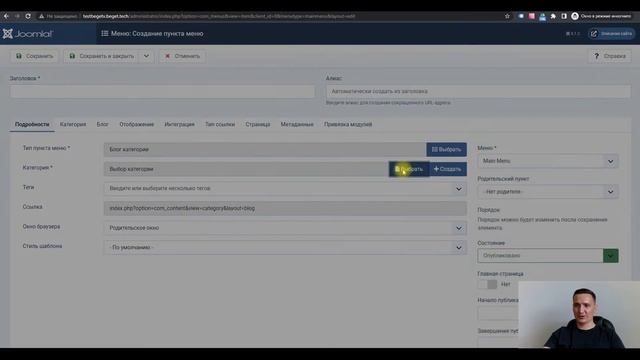Switch to the Страница tab
Screen dimensions: 640x360
(258, 124)
